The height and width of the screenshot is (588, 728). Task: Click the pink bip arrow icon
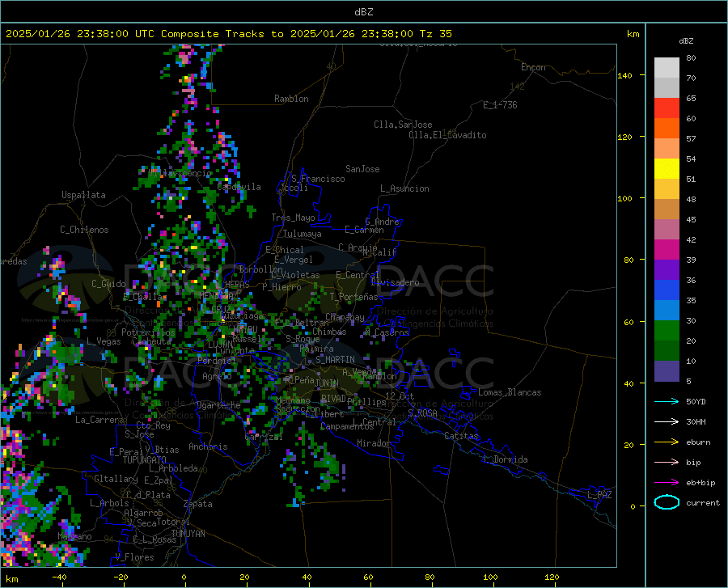pyautogui.click(x=667, y=463)
